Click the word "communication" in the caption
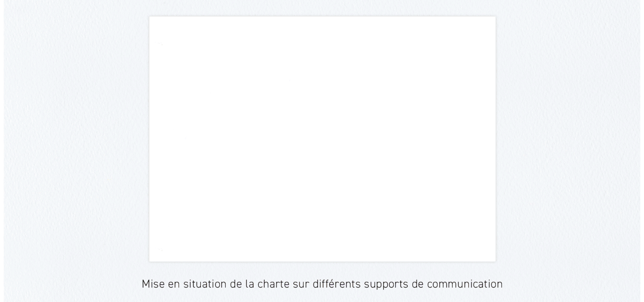 tap(465, 284)
